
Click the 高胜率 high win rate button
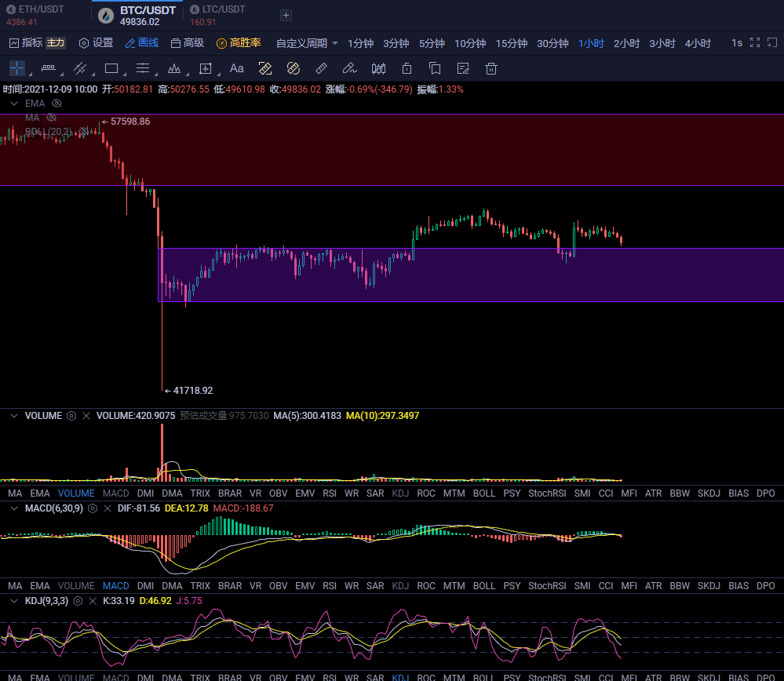(239, 43)
